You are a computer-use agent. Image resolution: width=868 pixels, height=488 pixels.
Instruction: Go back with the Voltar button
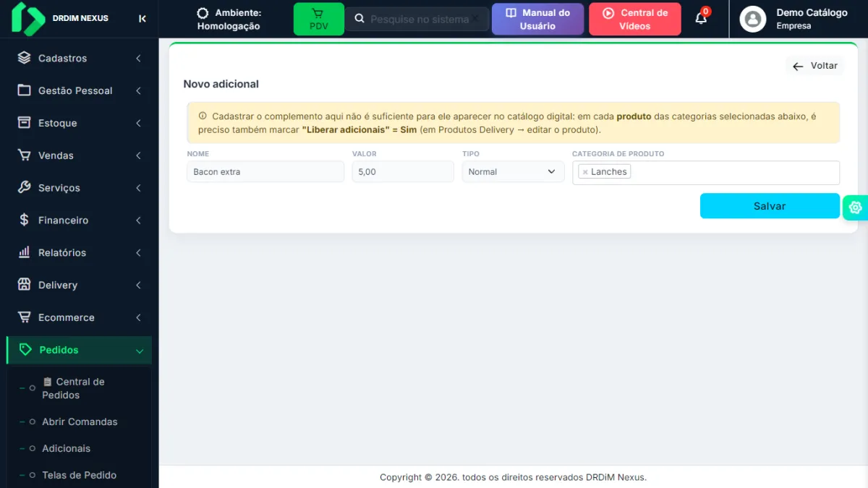click(814, 66)
